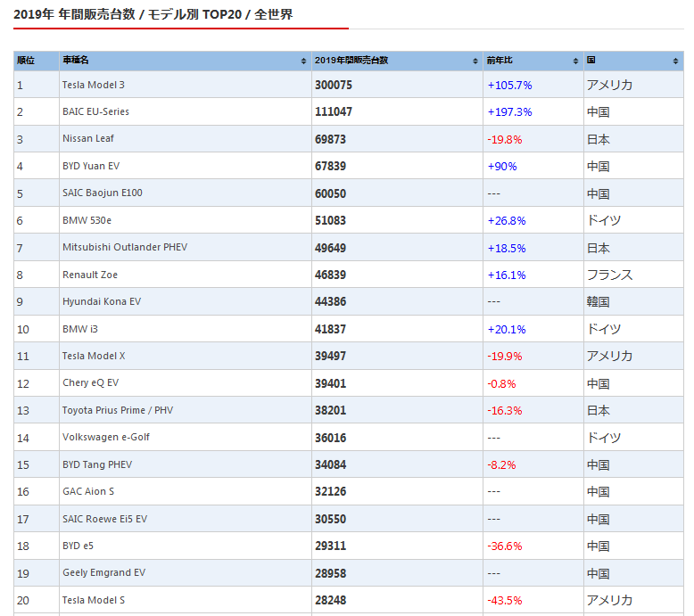Image resolution: width=694 pixels, height=616 pixels.
Task: Select Tesla Model X cell
Action: [x=186, y=356]
